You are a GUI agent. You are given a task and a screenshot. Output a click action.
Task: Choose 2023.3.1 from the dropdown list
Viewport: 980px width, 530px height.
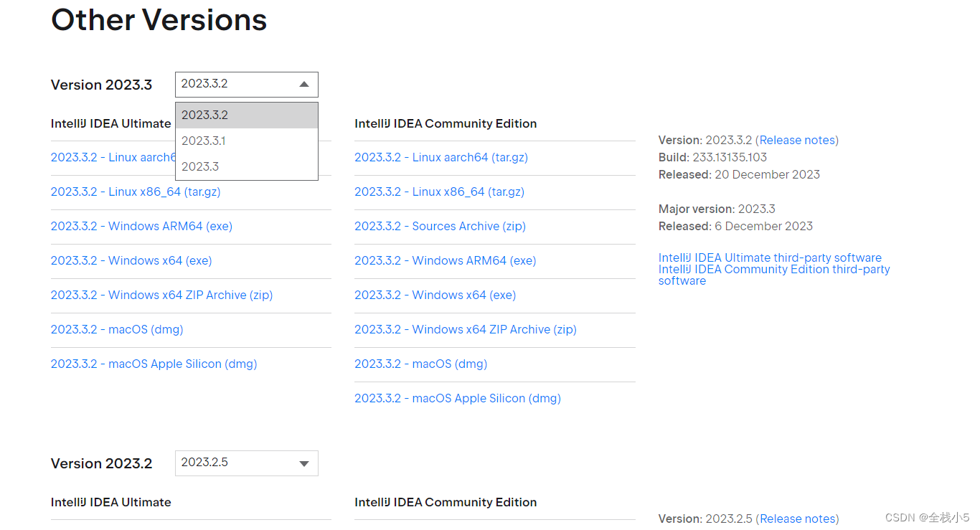[246, 141]
